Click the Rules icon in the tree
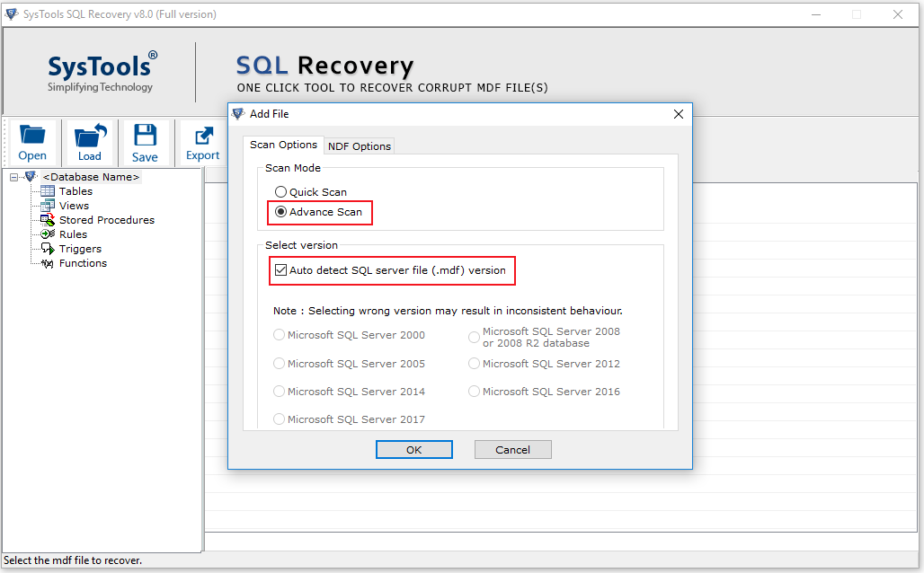Image resolution: width=924 pixels, height=573 pixels. 47,234
